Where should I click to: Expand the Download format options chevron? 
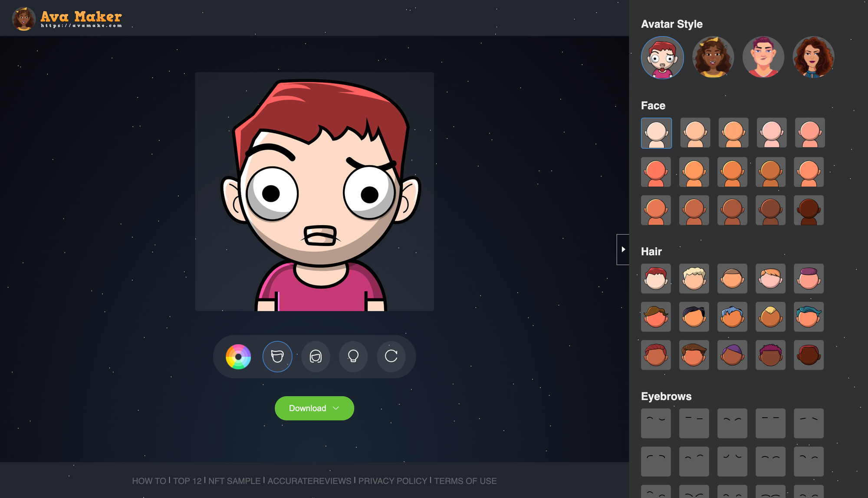tap(336, 408)
